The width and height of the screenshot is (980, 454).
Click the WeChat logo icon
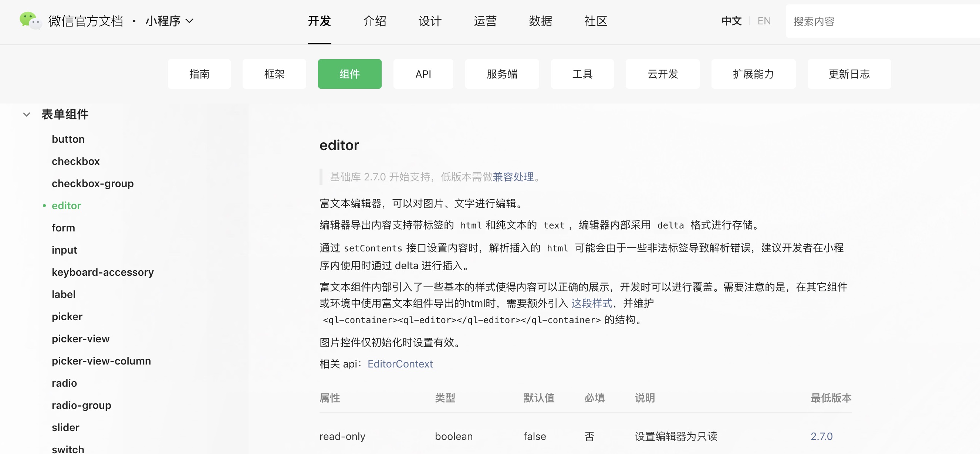tap(30, 21)
